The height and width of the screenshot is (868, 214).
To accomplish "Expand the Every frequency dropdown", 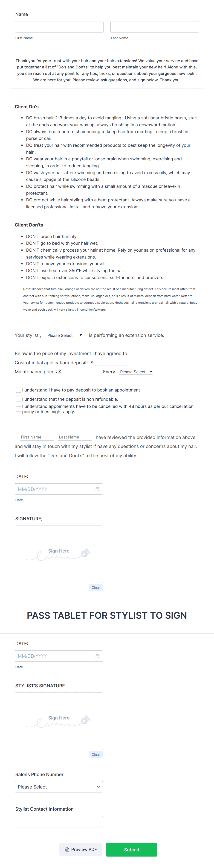I will [136, 372].
